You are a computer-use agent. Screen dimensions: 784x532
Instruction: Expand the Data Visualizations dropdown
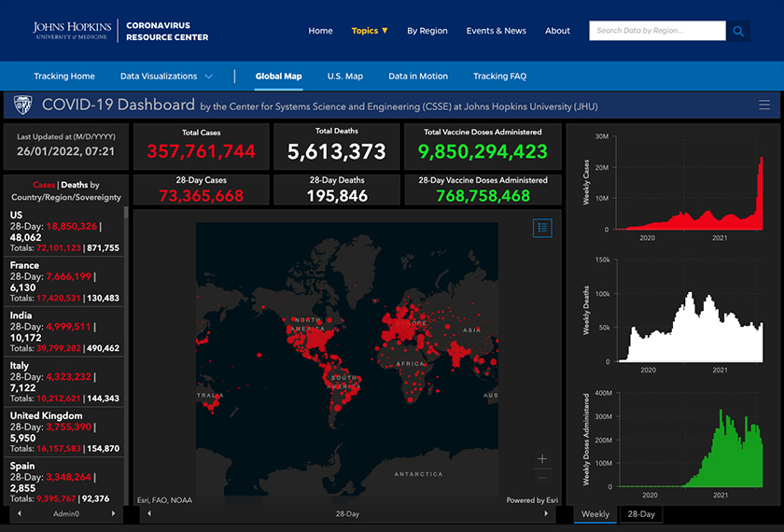point(166,77)
